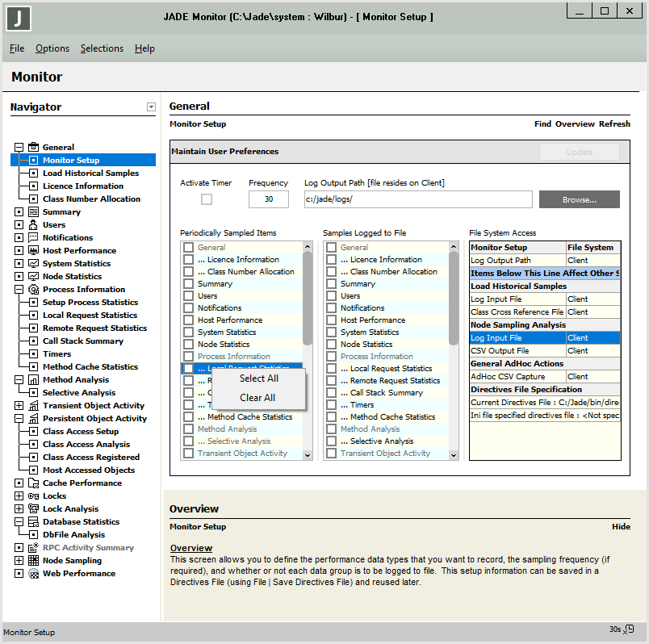Viewport: 649px width, 644px height.
Task: Check Notifications in Samples Logged to File
Action: (x=332, y=307)
